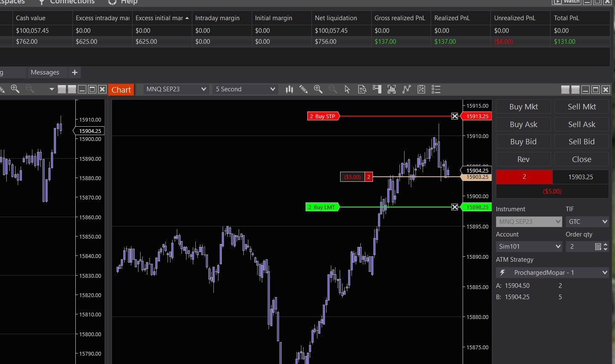Image resolution: width=615 pixels, height=364 pixels.
Task: Open the Data Box document icon
Action: pos(362,89)
